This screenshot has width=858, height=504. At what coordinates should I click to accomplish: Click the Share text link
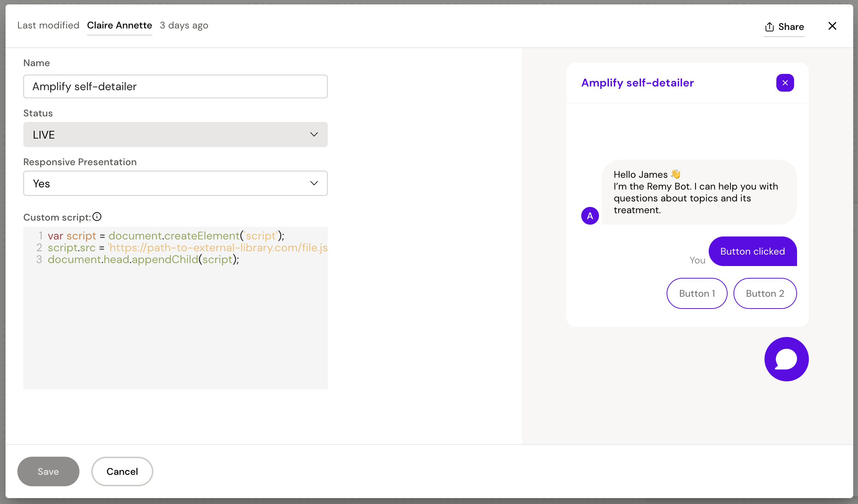tap(791, 27)
